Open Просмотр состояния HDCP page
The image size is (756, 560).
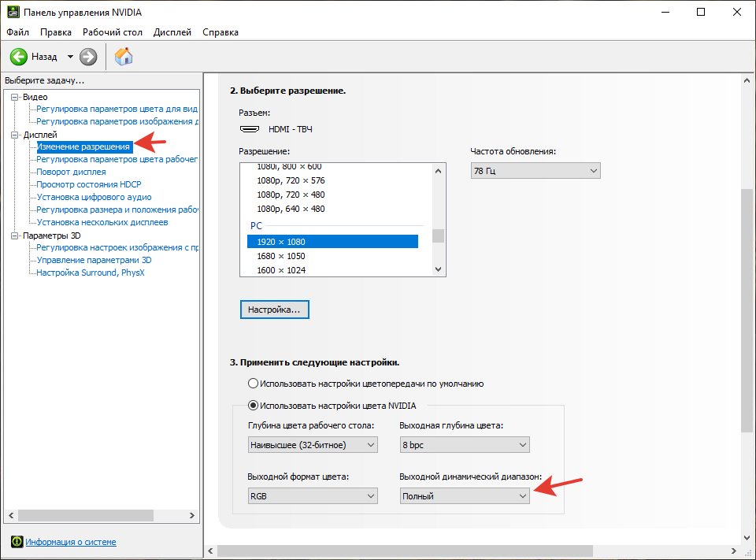point(89,184)
